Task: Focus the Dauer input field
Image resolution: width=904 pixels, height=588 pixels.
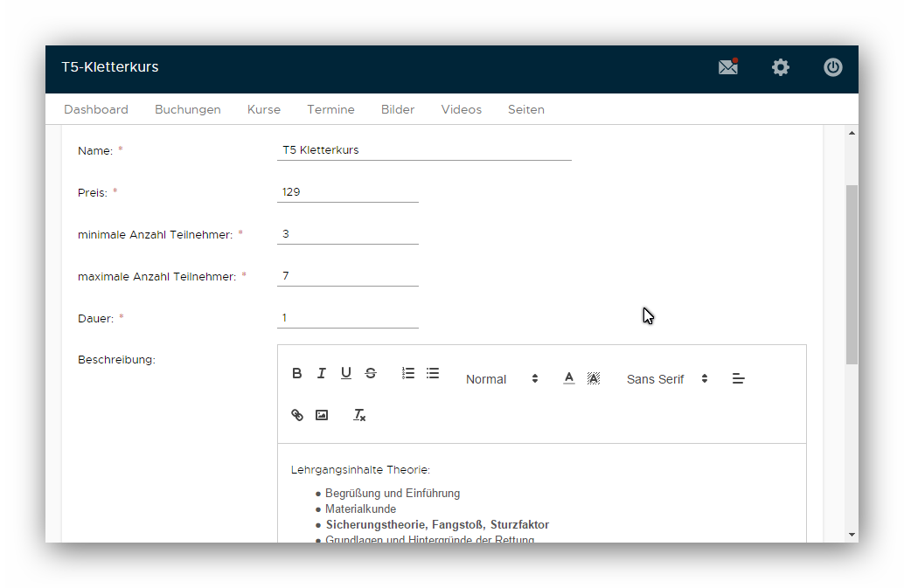Action: tap(348, 318)
